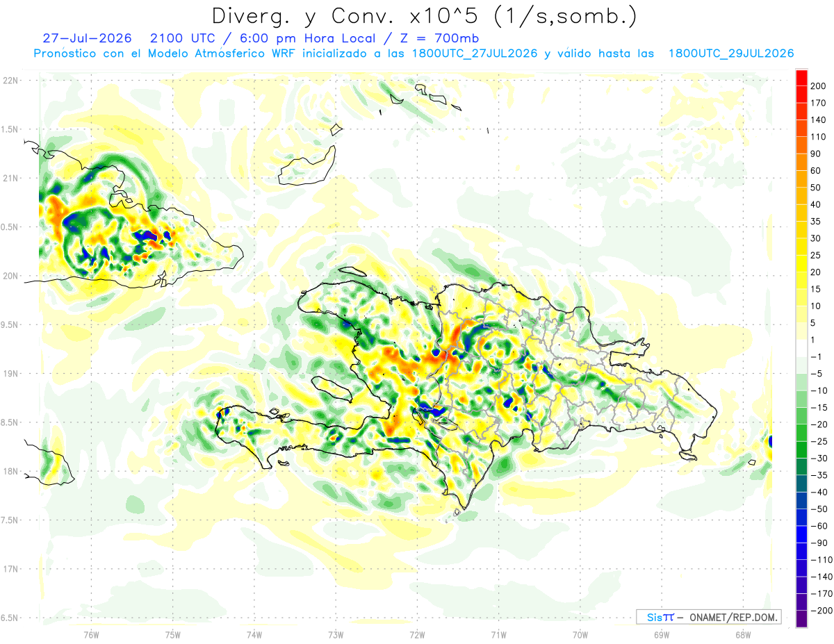
Task: Click "Pronostico con el Modelo Atmosferico WRF" text
Action: point(165,53)
